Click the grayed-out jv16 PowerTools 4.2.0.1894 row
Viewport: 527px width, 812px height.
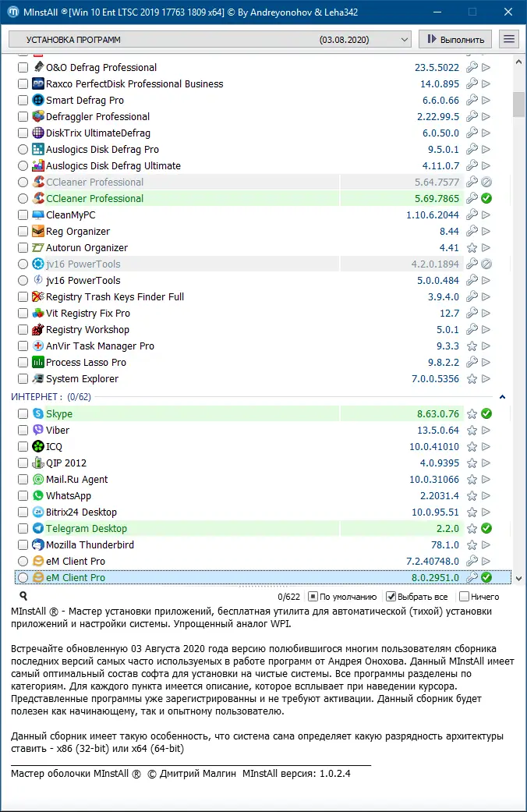(x=263, y=264)
